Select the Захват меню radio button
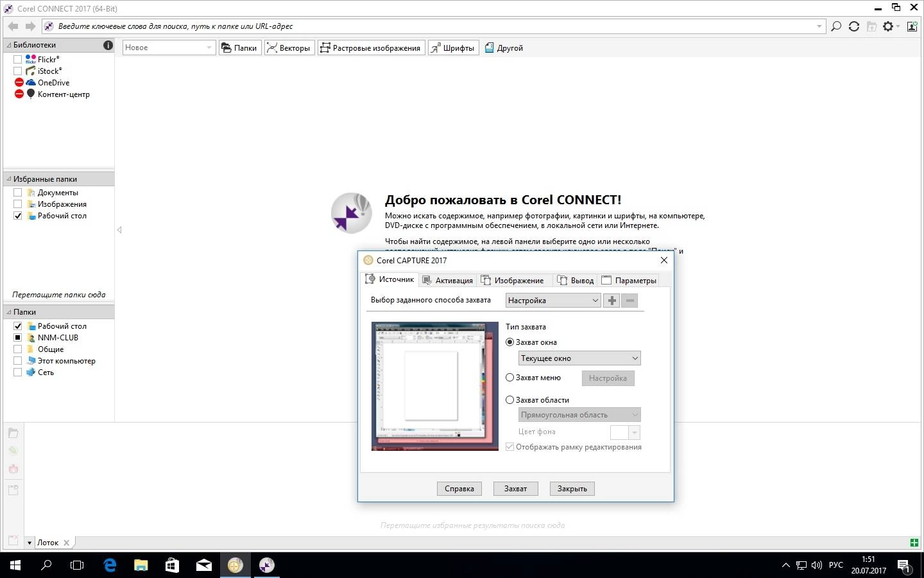This screenshot has height=578, width=924. [510, 378]
